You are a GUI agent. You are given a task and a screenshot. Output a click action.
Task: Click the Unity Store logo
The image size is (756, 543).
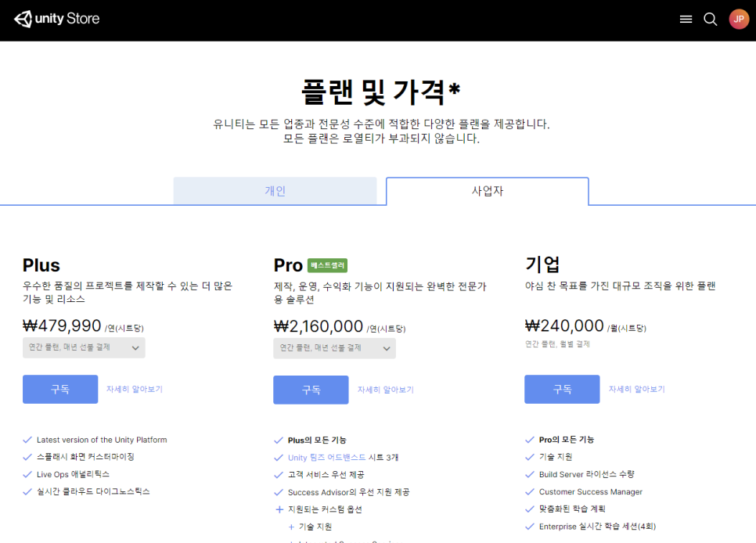[57, 19]
